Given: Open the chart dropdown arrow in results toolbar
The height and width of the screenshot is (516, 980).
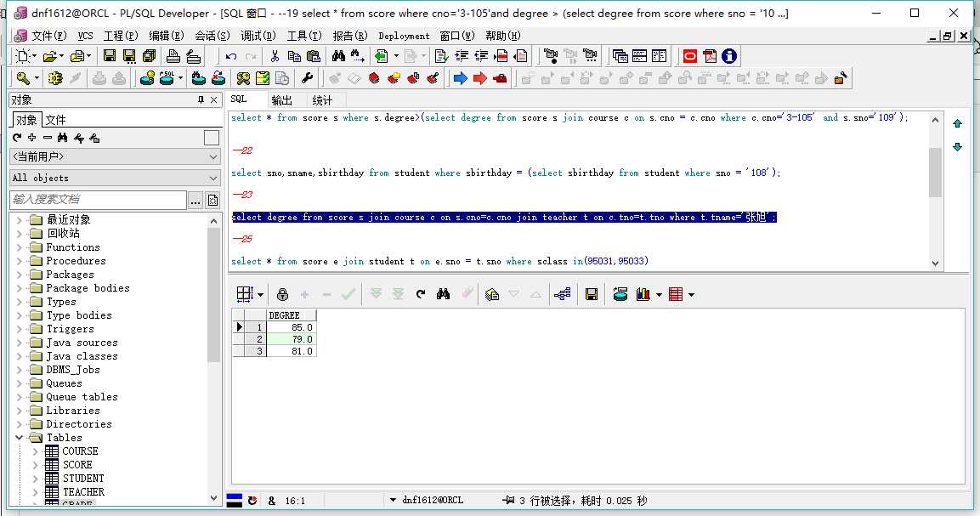Looking at the screenshot, I should click(x=659, y=295).
